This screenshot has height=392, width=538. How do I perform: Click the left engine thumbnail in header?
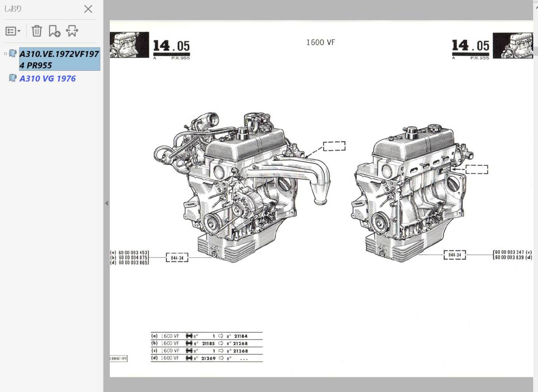point(130,45)
